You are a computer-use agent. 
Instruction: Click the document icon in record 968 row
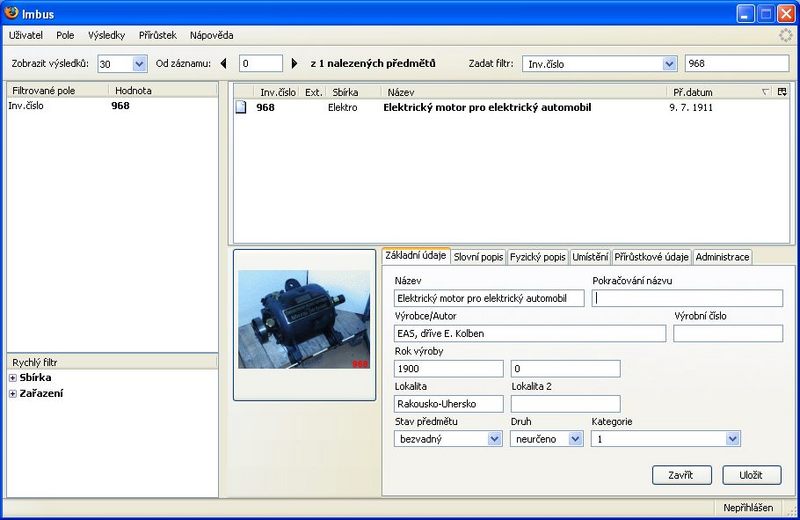coord(240,108)
